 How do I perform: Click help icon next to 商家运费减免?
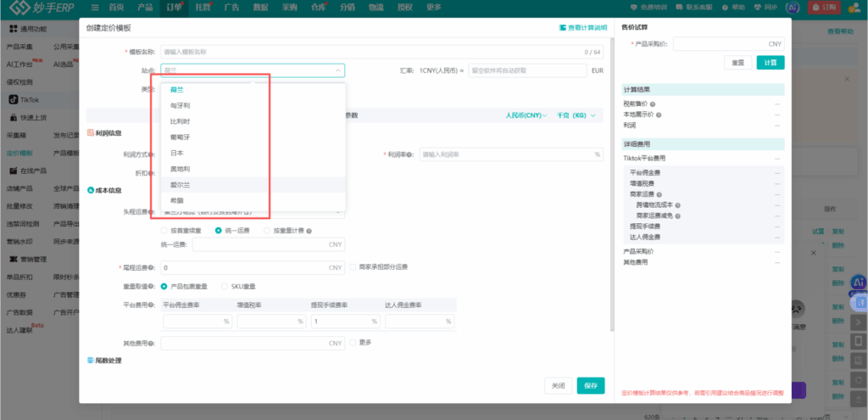coord(677,216)
